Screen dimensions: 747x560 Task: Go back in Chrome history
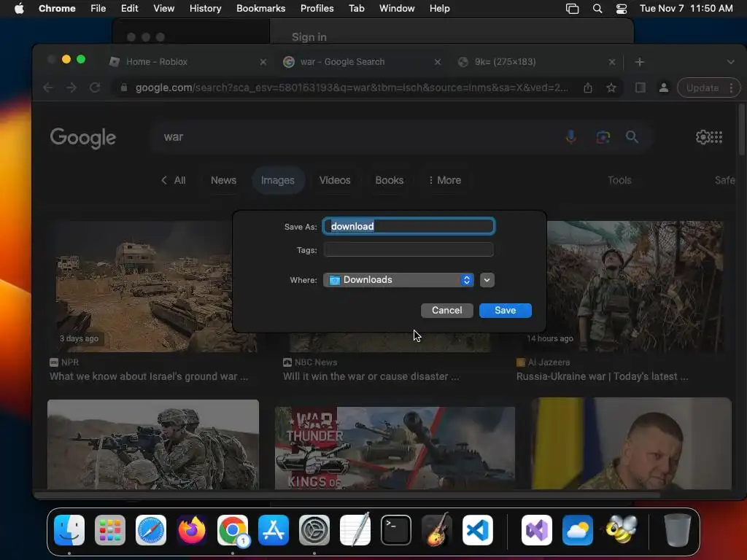(48, 87)
